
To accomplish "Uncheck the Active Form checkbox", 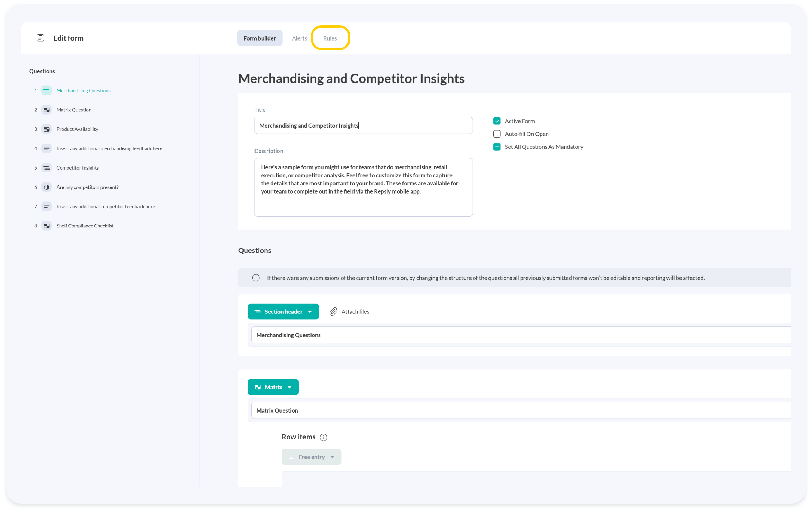I will (x=497, y=121).
